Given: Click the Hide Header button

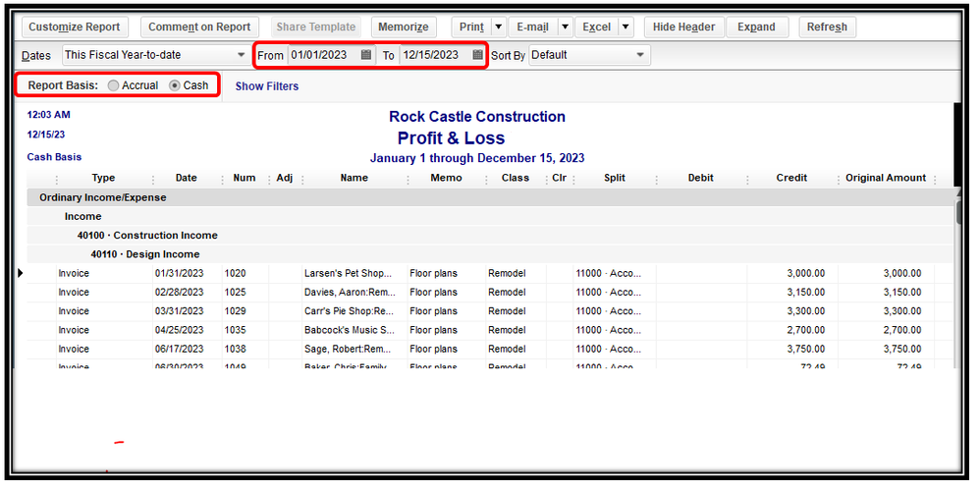Looking at the screenshot, I should tap(683, 27).
